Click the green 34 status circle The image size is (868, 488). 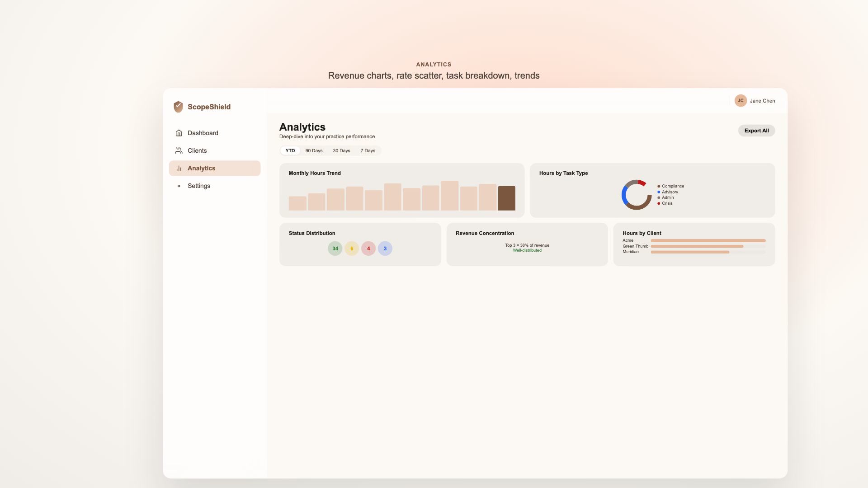(x=335, y=249)
